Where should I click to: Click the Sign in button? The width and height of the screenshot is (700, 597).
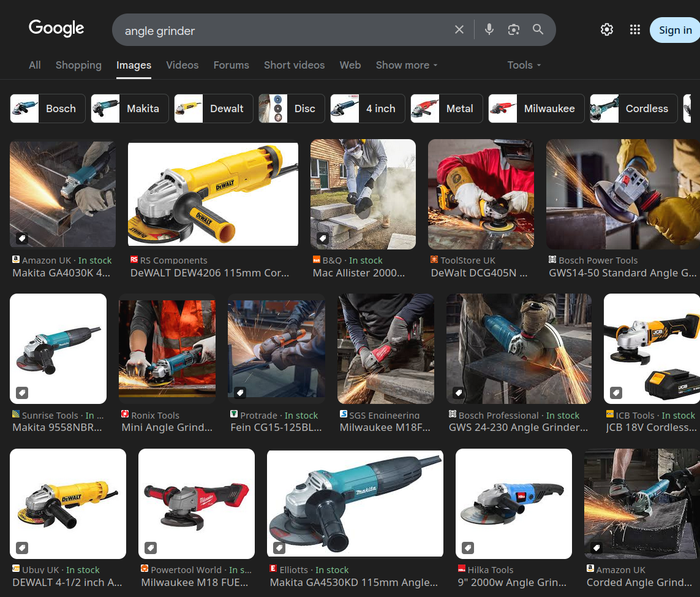click(x=675, y=30)
